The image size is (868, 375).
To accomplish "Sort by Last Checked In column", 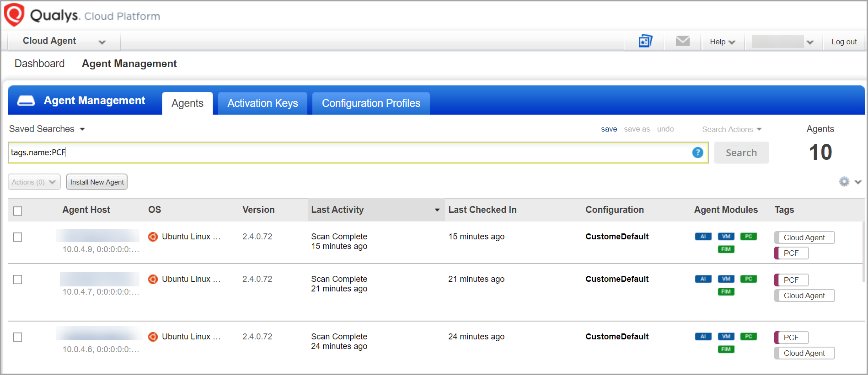I will tap(482, 210).
